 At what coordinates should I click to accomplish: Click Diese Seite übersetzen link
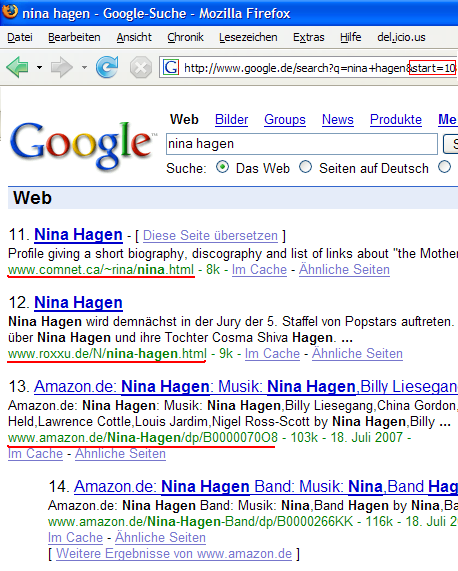pyautogui.click(x=210, y=236)
